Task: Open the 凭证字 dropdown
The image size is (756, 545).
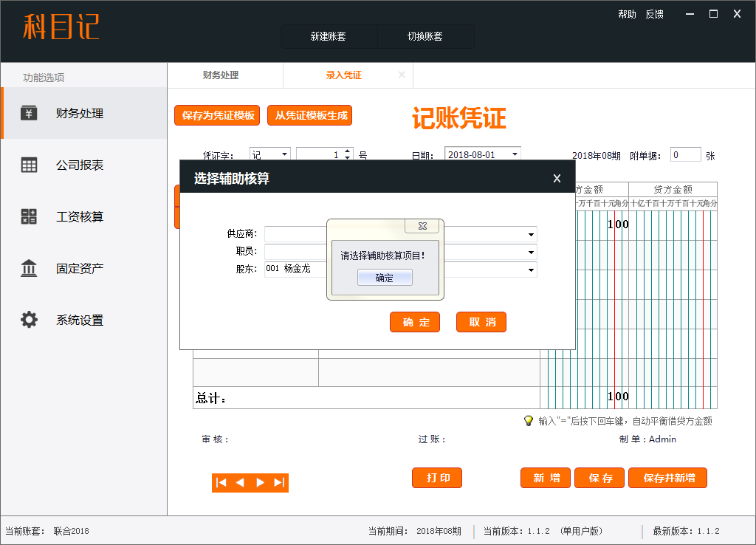Action: click(x=284, y=155)
